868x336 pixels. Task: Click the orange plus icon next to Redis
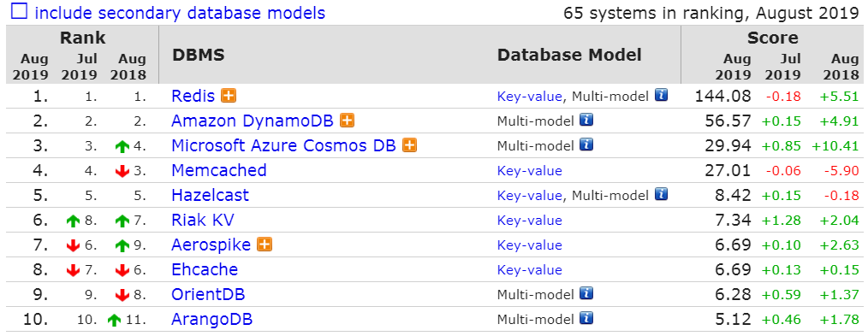click(228, 96)
